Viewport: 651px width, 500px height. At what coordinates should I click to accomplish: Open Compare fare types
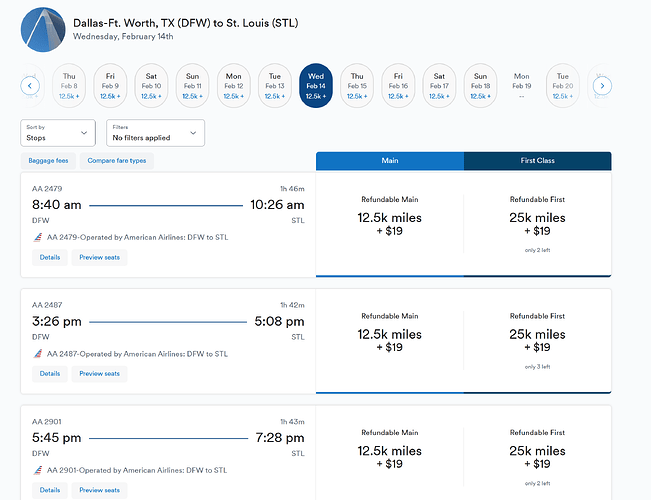(x=117, y=161)
